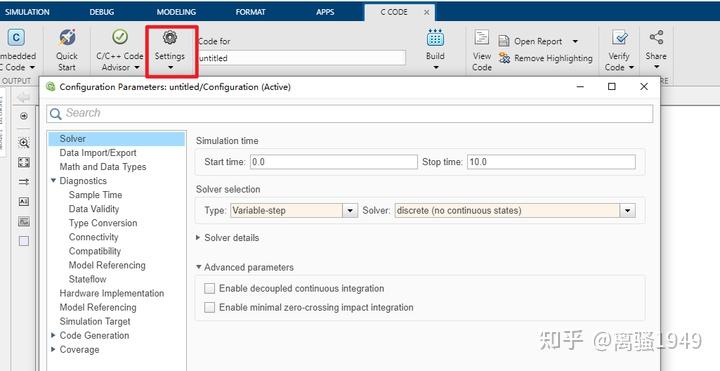Click the annotation text icon on left palette
720x371 pixels.
coord(24,202)
